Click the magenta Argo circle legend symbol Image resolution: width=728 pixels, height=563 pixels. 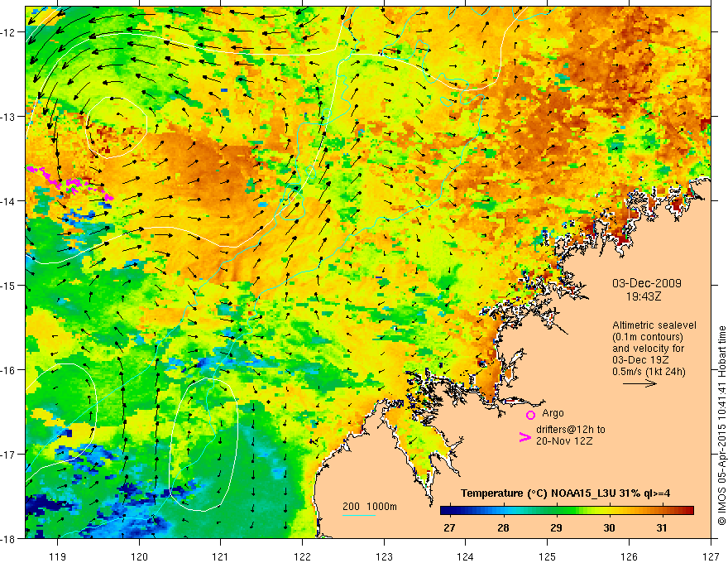click(x=530, y=415)
